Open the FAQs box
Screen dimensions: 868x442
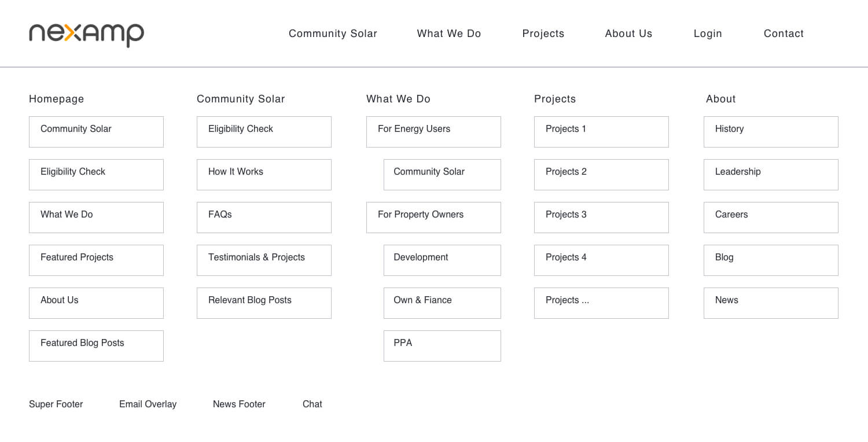pos(264,217)
